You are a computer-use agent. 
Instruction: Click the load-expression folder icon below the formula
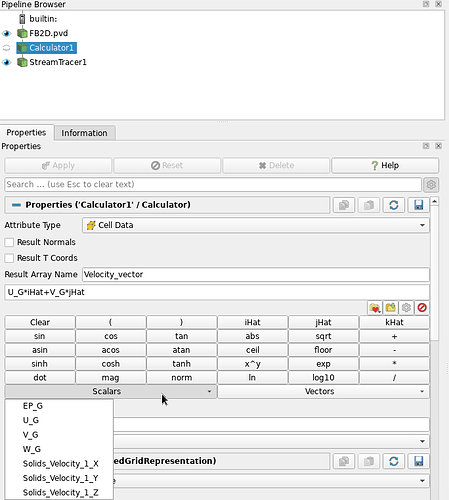tap(391, 308)
